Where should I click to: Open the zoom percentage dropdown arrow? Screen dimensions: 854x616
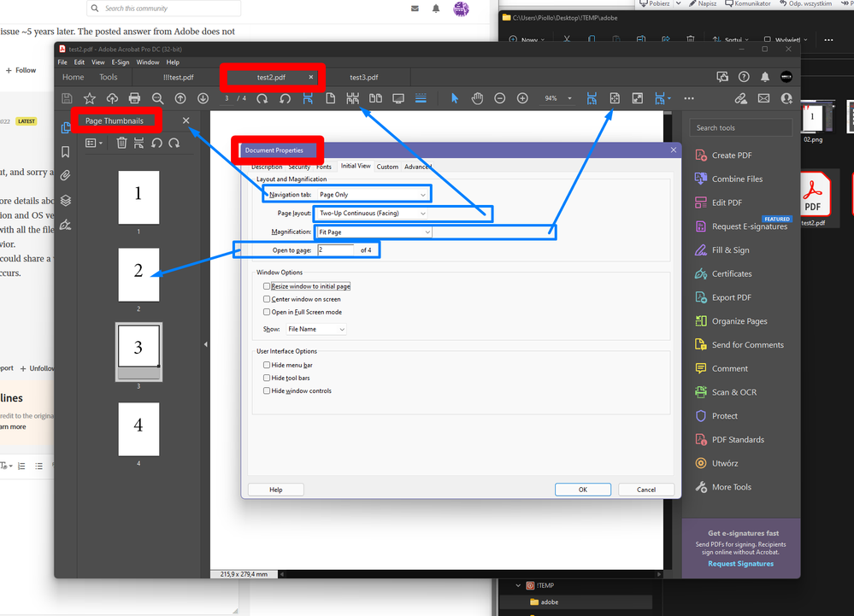569,98
